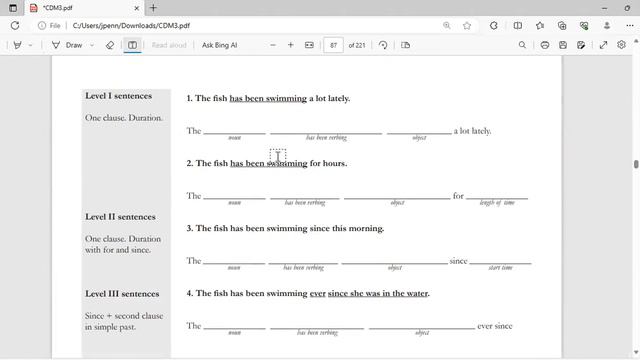Click the "of 221" page count text

357,45
